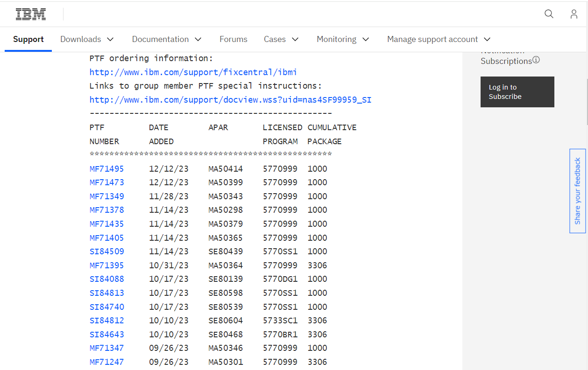The width and height of the screenshot is (588, 370).
Task: Expand the Manage support account chevron
Action: (x=487, y=39)
